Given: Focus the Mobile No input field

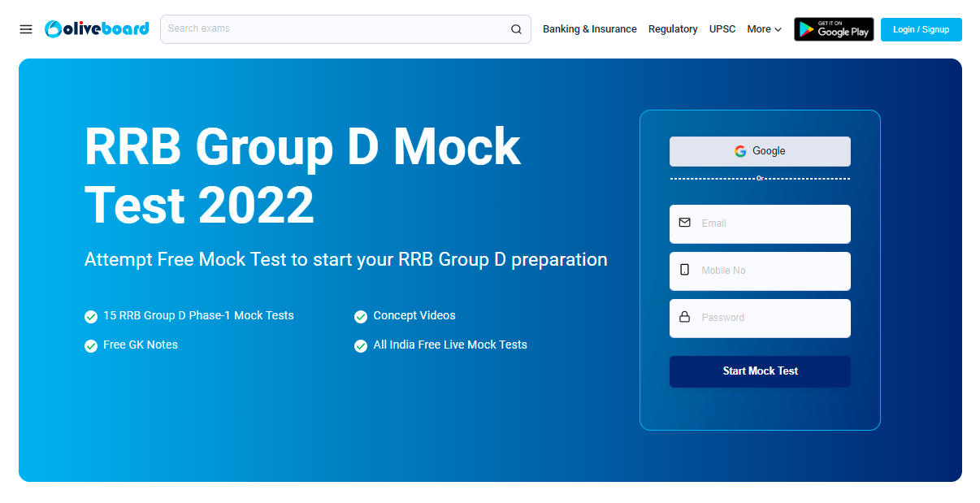Looking at the screenshot, I should tap(760, 271).
